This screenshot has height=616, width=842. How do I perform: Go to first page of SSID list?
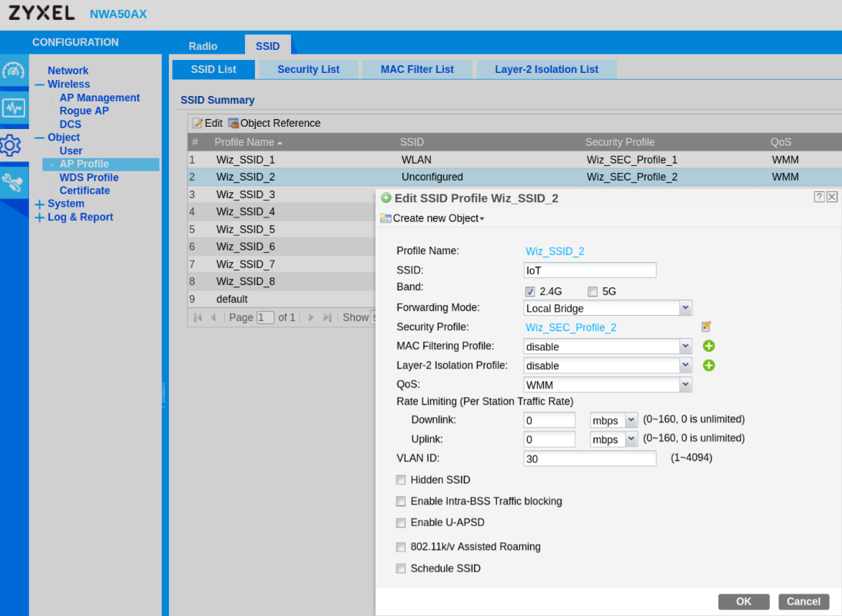pyautogui.click(x=197, y=317)
